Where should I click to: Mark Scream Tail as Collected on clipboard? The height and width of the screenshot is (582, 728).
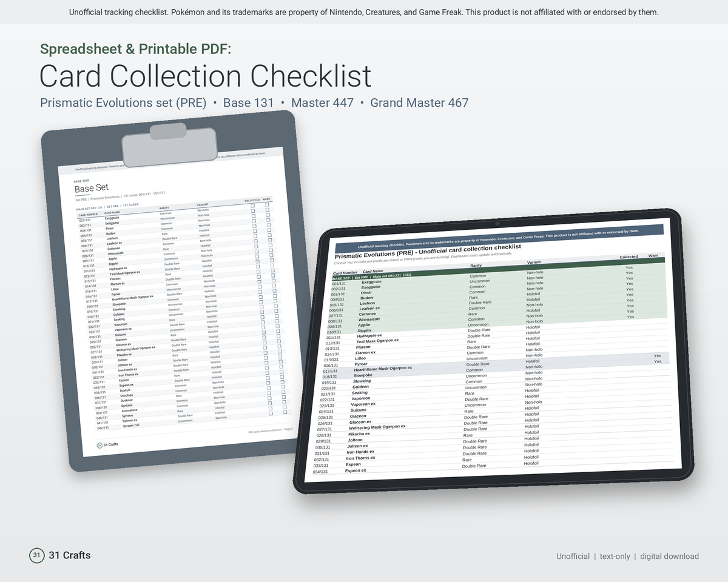pyautogui.click(x=271, y=413)
